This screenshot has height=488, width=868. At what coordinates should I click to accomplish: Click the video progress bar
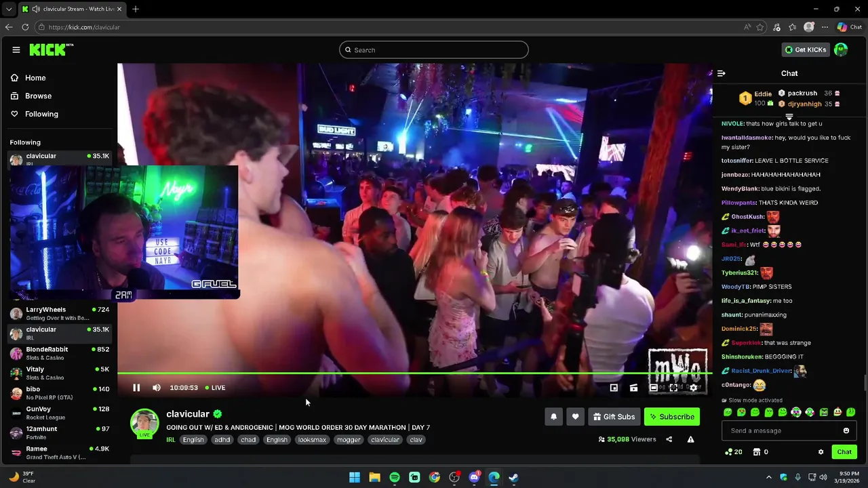click(414, 373)
